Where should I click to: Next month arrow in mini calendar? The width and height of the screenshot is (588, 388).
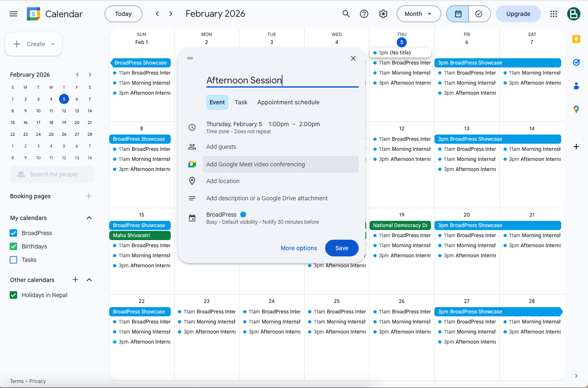click(90, 75)
